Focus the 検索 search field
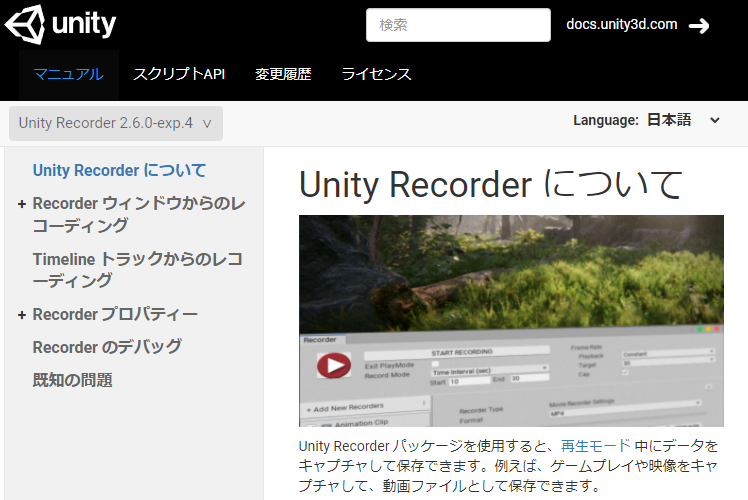Screen dimensions: 748x500 458,25
